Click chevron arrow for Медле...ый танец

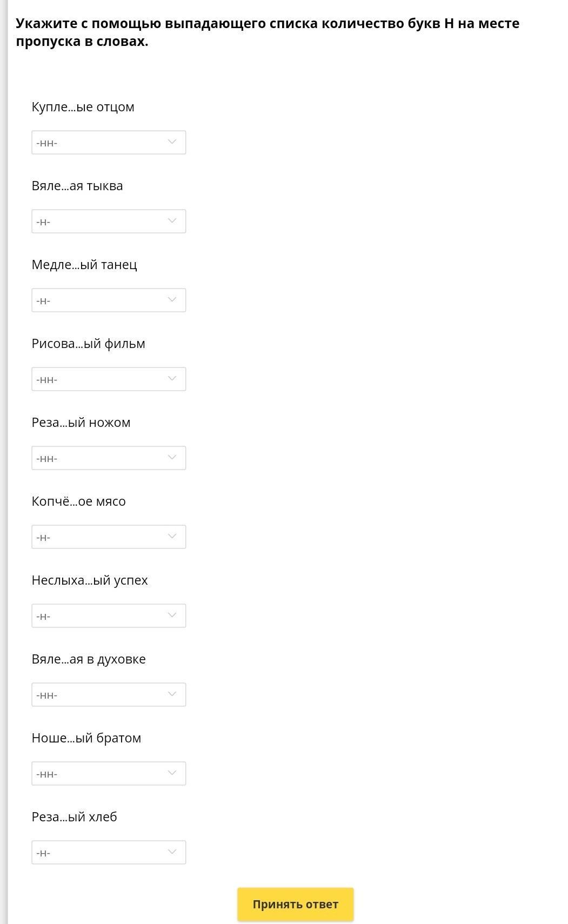[172, 300]
